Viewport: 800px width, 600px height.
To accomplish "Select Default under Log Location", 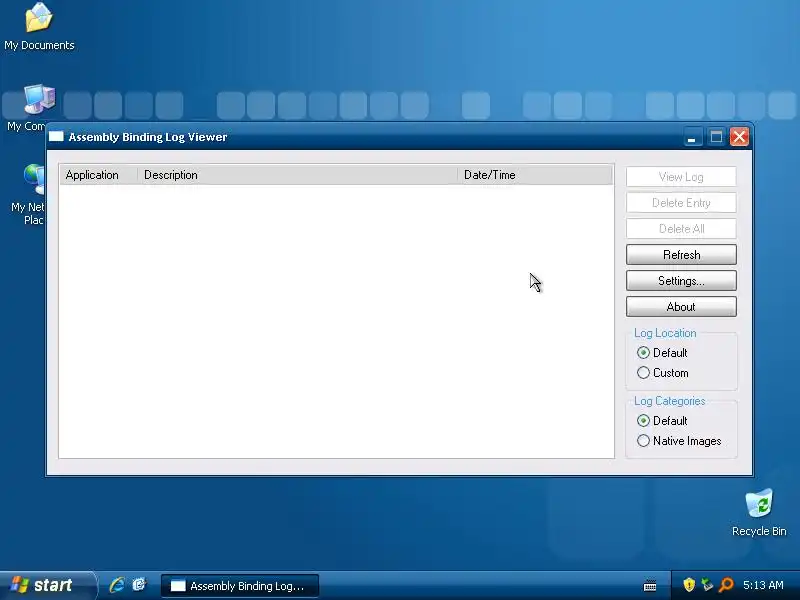I will click(662, 353).
